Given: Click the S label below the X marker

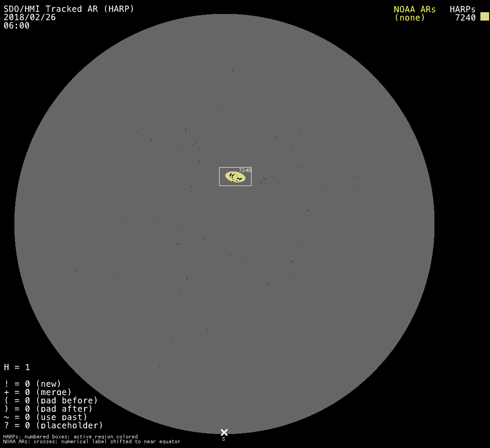Looking at the screenshot, I should pyautogui.click(x=224, y=439).
